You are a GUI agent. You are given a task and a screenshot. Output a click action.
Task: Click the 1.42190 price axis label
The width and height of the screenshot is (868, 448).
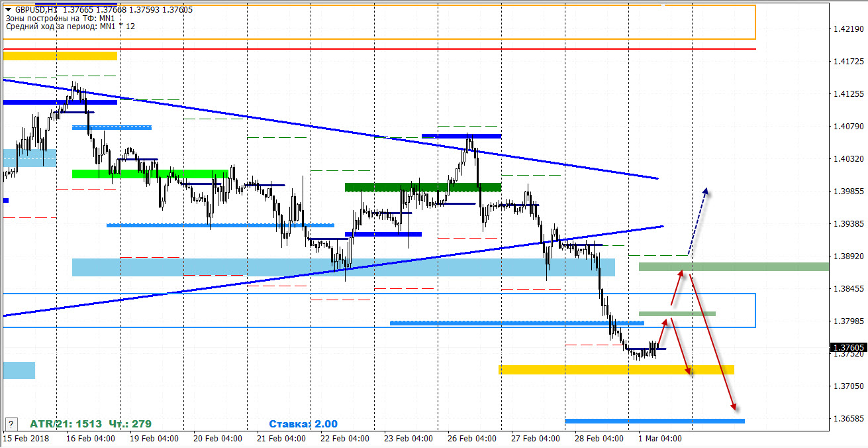tap(848, 29)
